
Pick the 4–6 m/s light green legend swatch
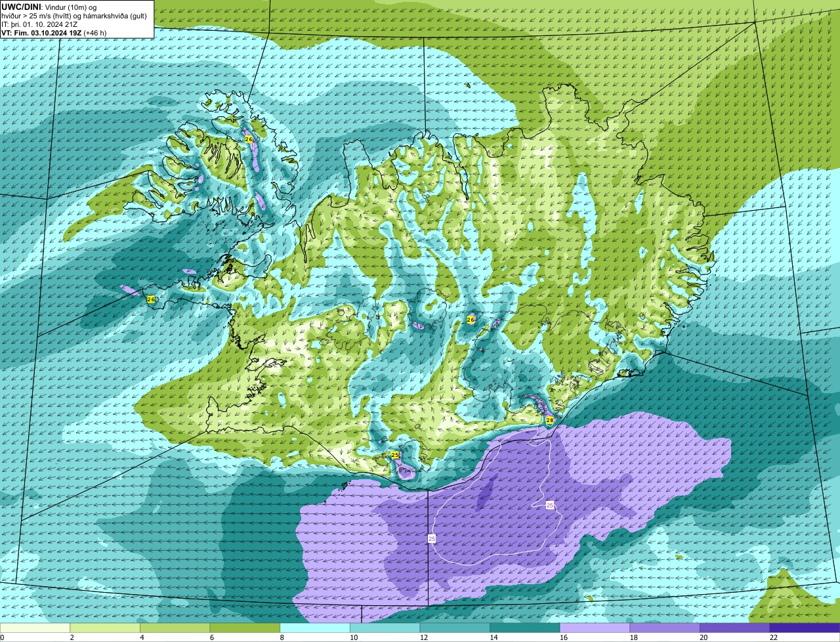point(175,628)
